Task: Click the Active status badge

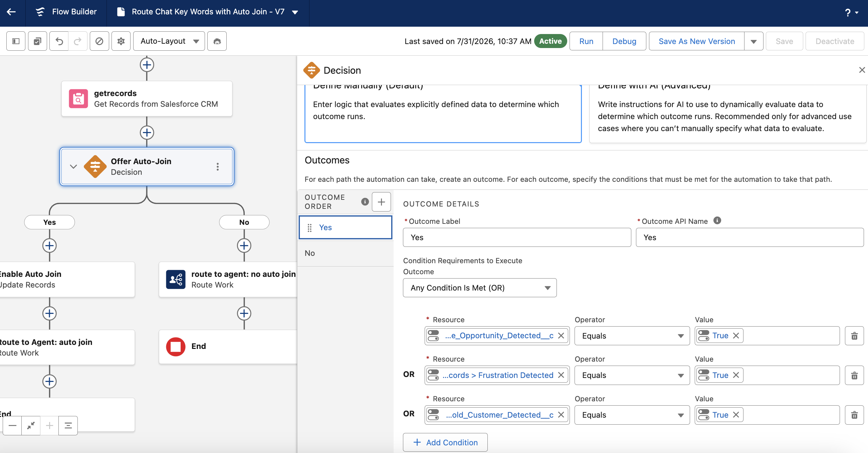Action: (x=550, y=41)
